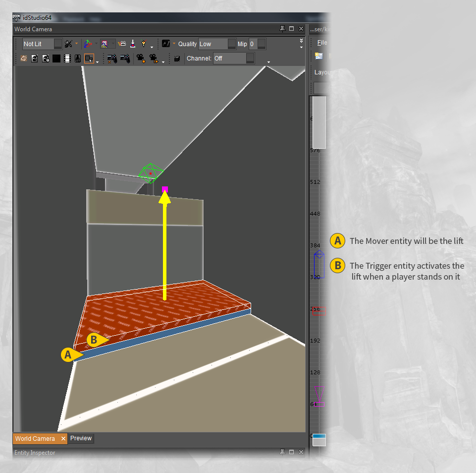Open options arrow after play camera icon
The image size is (476, 473).
click(163, 62)
